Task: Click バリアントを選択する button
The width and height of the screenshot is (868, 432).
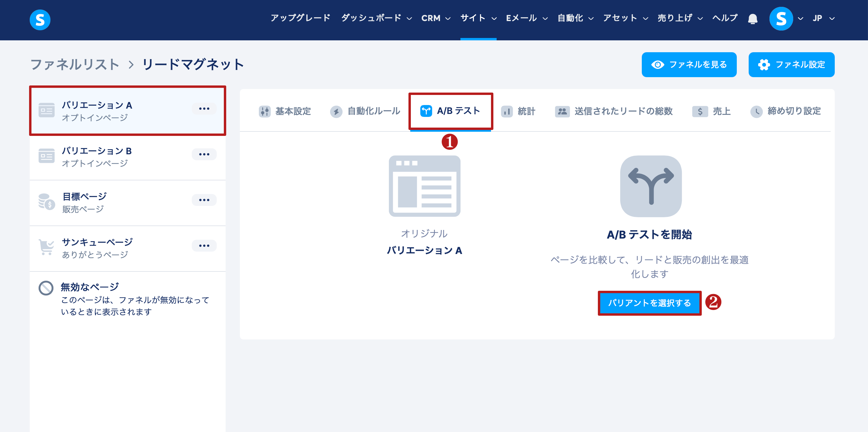Action: tap(649, 303)
